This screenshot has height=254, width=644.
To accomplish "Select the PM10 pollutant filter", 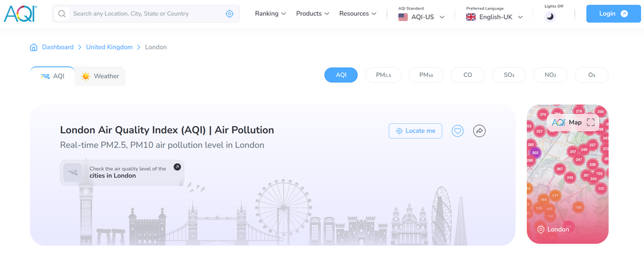I will point(426,75).
